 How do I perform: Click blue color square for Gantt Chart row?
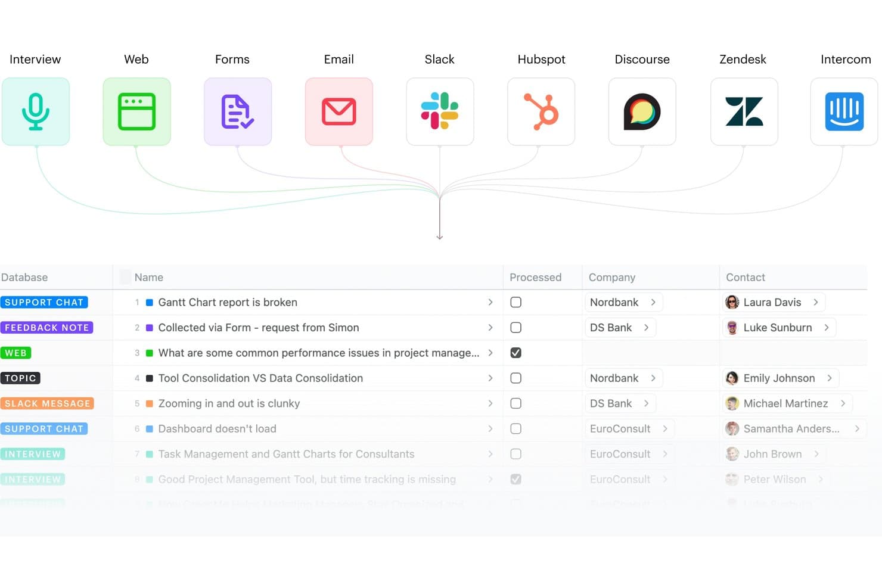(x=150, y=303)
